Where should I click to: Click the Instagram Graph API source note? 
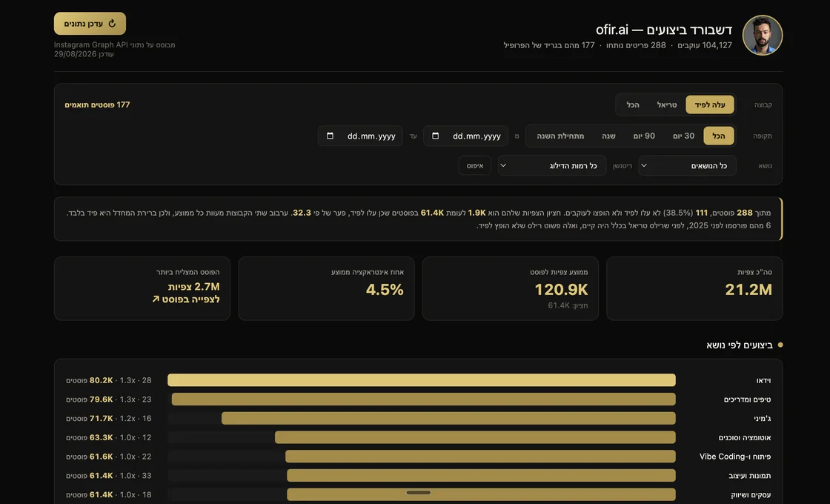coord(114,45)
